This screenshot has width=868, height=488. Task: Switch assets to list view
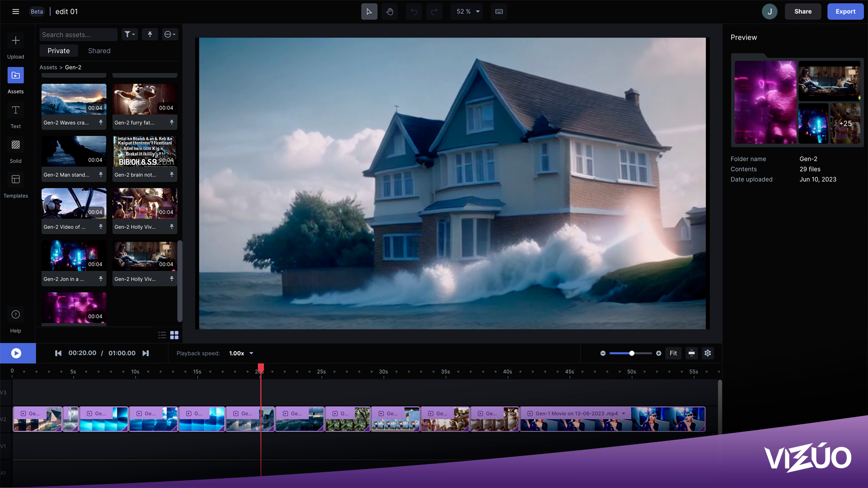tap(162, 335)
